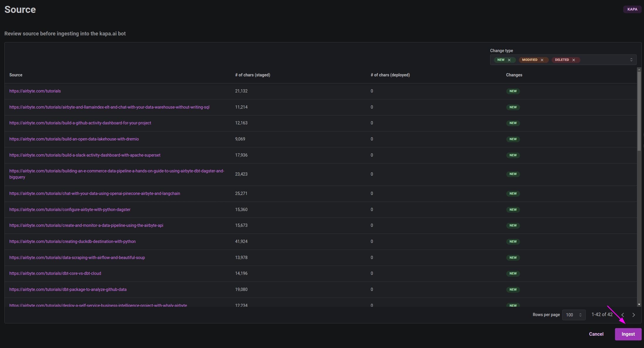Open the creating-duckdb-destination-with-python link
This screenshot has width=644, height=348.
pos(72,241)
